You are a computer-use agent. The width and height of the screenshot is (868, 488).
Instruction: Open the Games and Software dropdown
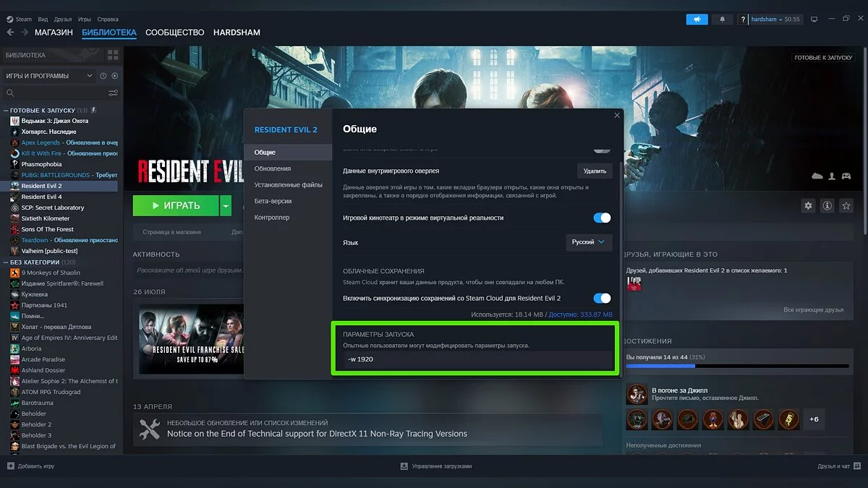click(x=48, y=76)
